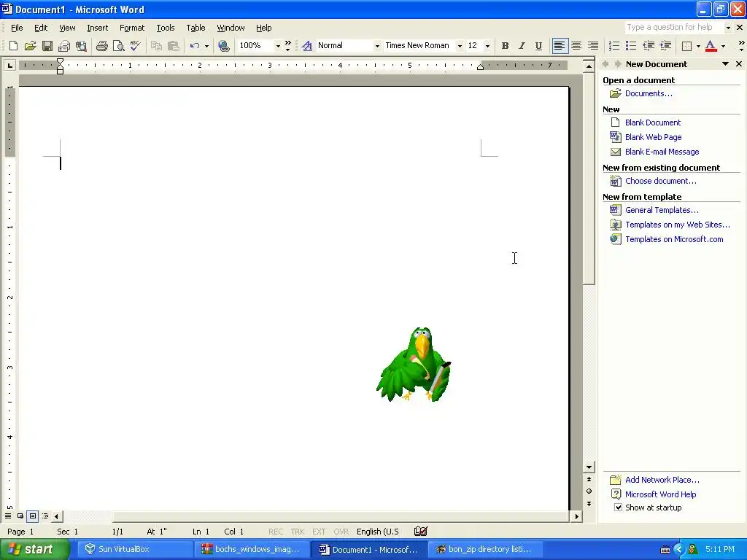747x560 pixels.
Task: Open the New Document task pane menu arrow
Action: point(725,64)
